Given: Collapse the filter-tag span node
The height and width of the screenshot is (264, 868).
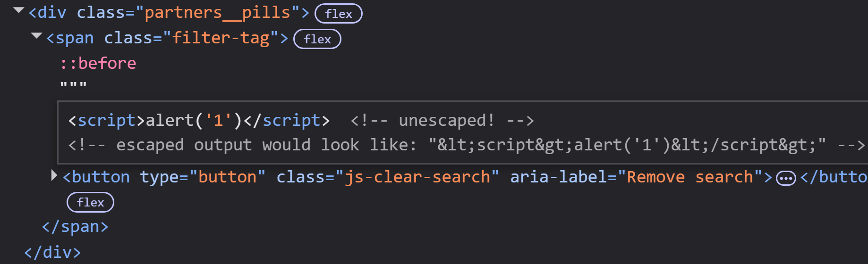Looking at the screenshot, I should (36, 36).
